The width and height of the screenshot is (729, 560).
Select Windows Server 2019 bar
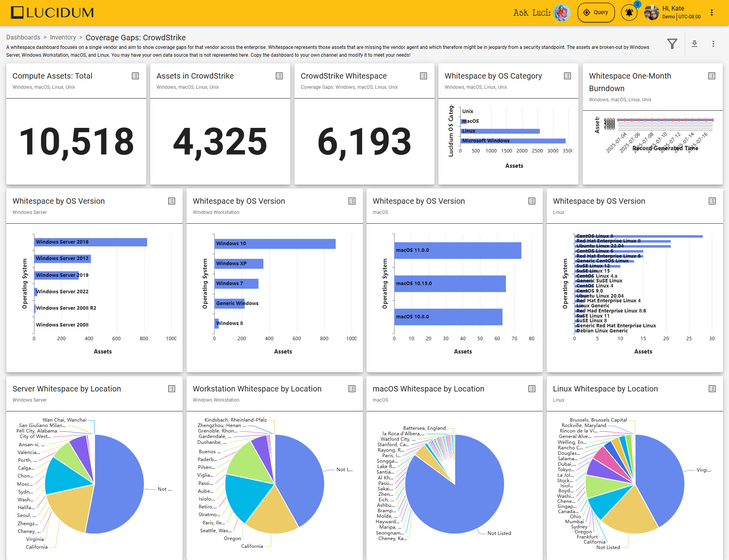(x=56, y=275)
